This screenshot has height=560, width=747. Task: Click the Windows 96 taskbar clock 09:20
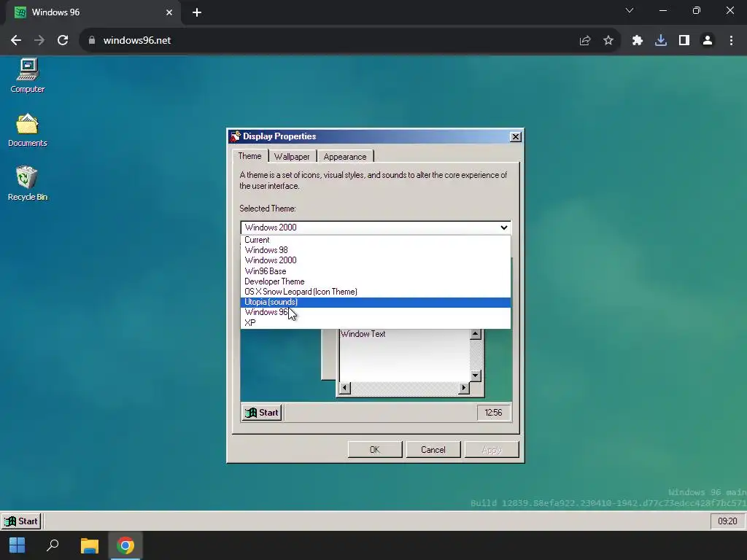point(727,521)
